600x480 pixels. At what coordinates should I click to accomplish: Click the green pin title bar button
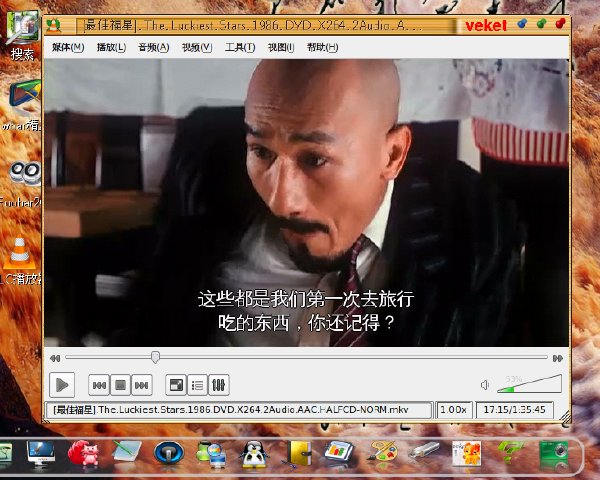(x=541, y=24)
